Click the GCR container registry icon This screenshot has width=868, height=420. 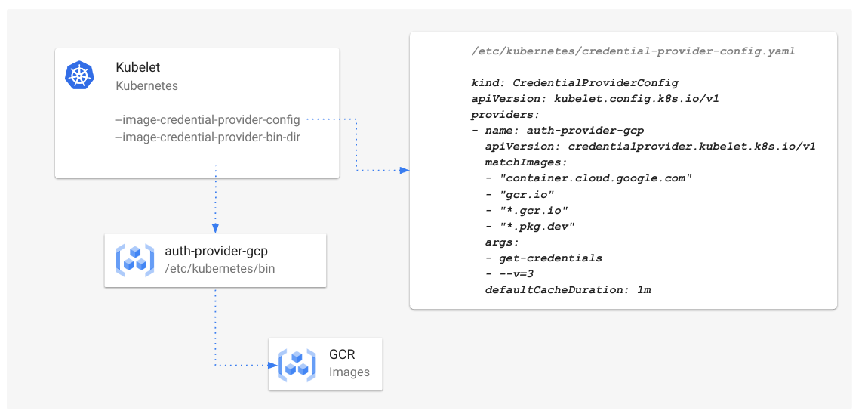[x=297, y=364]
